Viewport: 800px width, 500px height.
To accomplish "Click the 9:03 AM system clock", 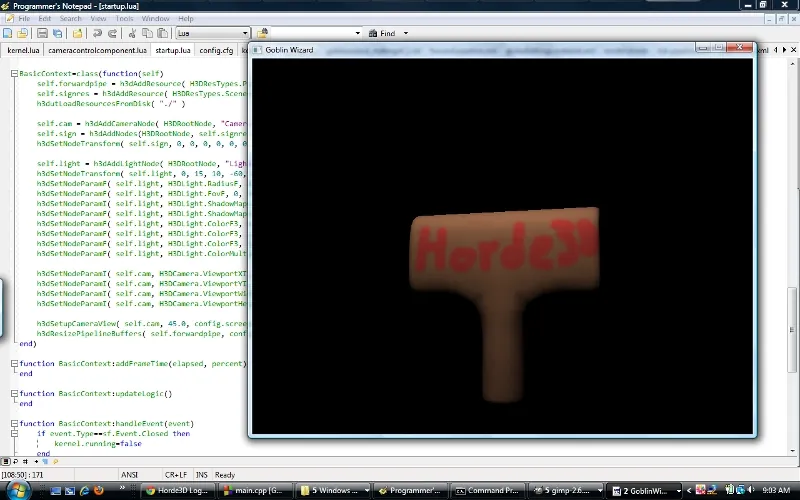I will click(x=776, y=490).
